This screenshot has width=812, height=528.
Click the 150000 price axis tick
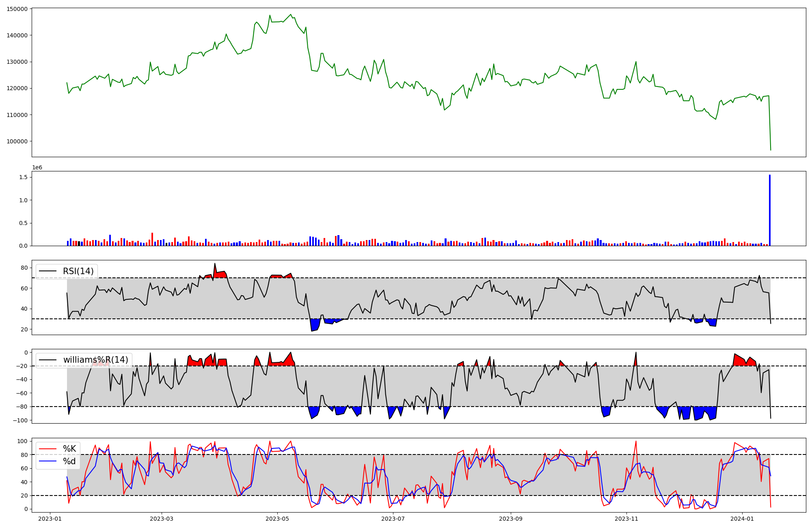pos(17,9)
